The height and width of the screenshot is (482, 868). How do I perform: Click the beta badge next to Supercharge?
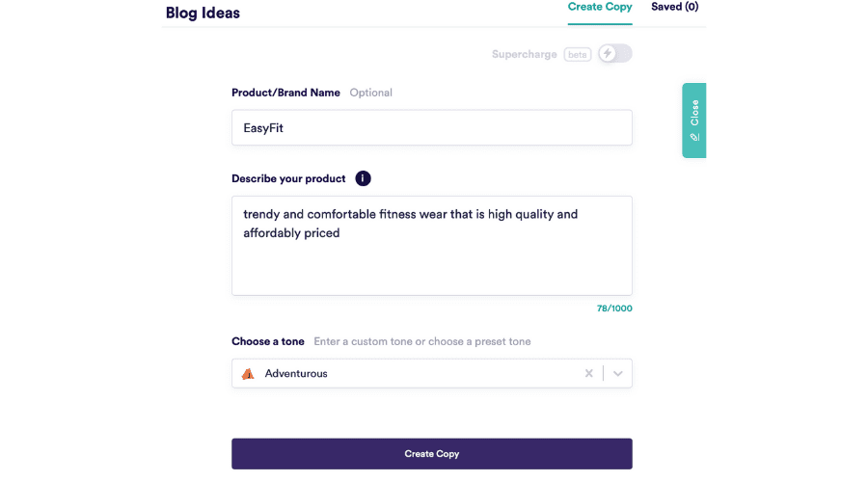point(578,54)
